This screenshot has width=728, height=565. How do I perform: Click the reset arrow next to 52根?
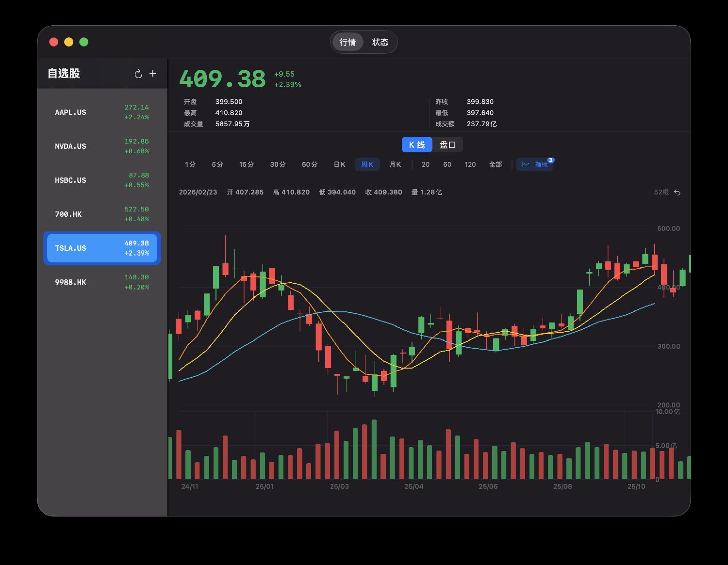tap(678, 193)
